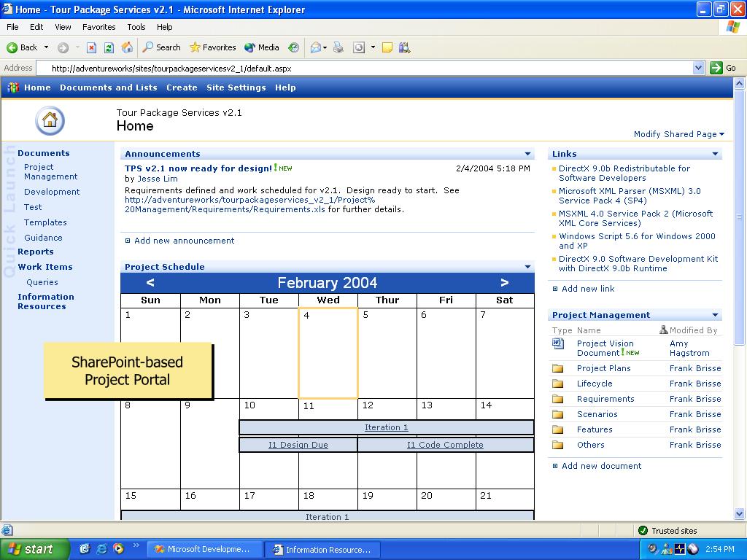Click the vertical scrollbar down arrow
Viewport: 747px width, 560px height.
(740, 513)
